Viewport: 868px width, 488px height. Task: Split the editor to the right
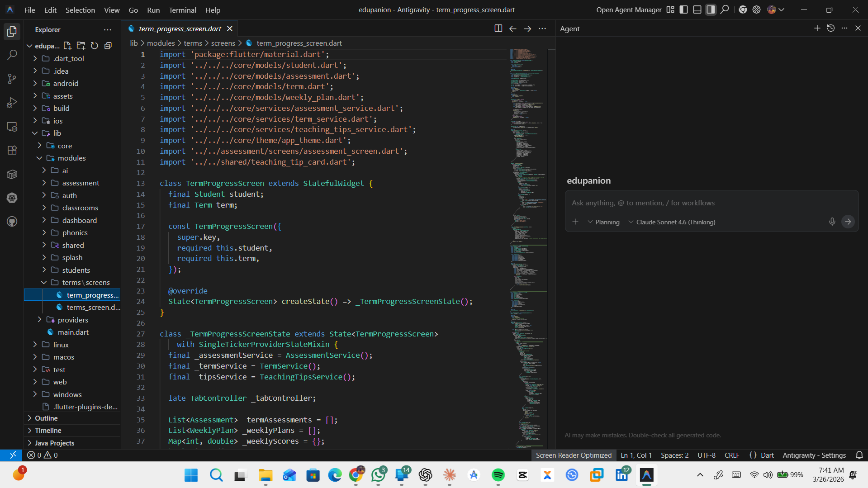498,28
